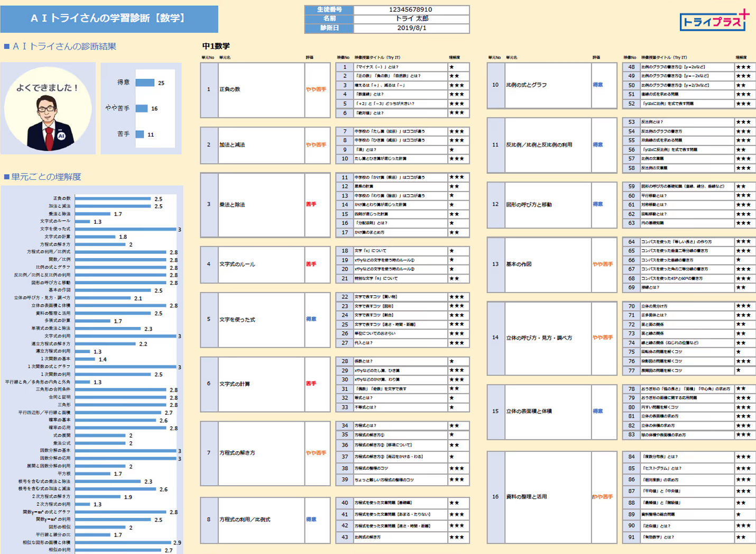This screenshot has height=554, width=756.
Task: Click the AIトライさんの診断結果 heading
Action: 60,46
